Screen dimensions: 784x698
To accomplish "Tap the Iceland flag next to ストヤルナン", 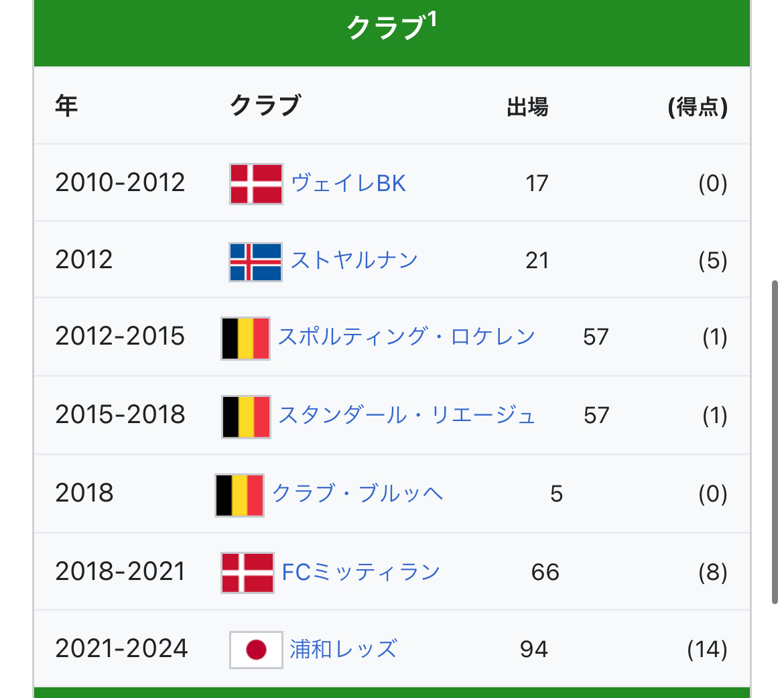I will coord(255,261).
